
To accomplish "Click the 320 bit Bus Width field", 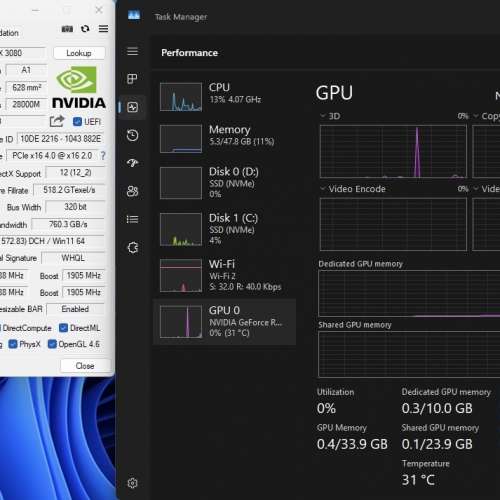I will 75,207.
